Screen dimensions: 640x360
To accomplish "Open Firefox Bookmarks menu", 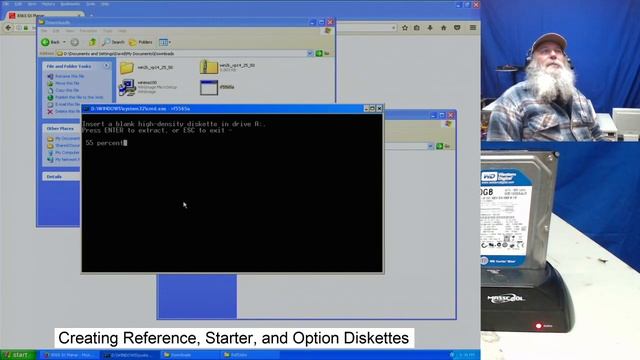I will (70, 4).
